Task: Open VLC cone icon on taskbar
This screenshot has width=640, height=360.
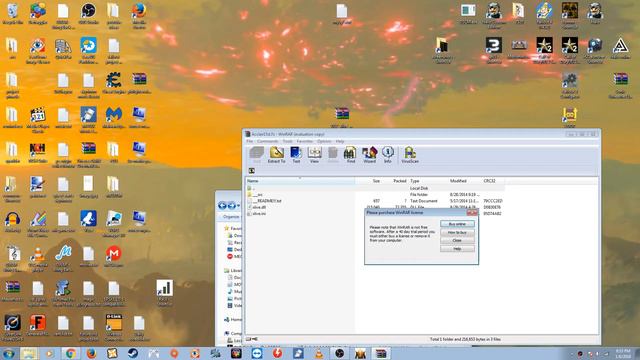Action: (x=319, y=353)
